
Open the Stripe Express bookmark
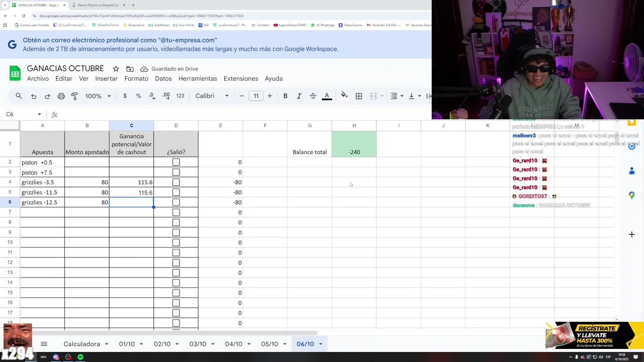[351, 25]
